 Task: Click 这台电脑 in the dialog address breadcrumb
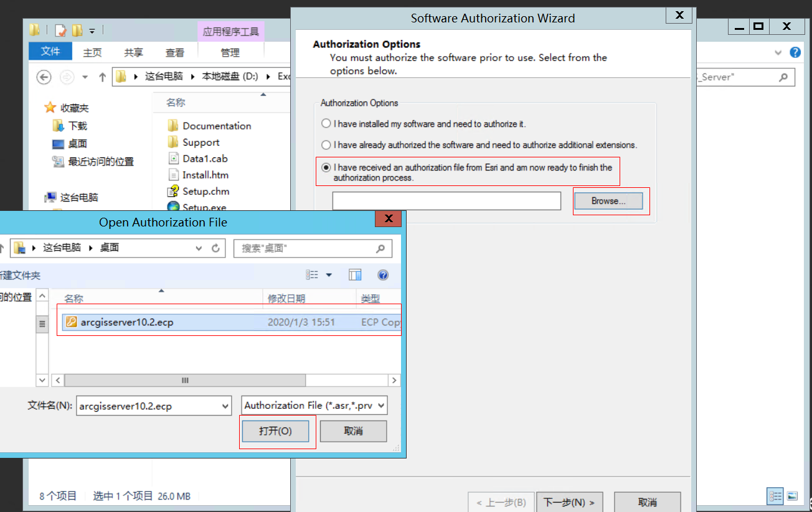[x=62, y=248]
